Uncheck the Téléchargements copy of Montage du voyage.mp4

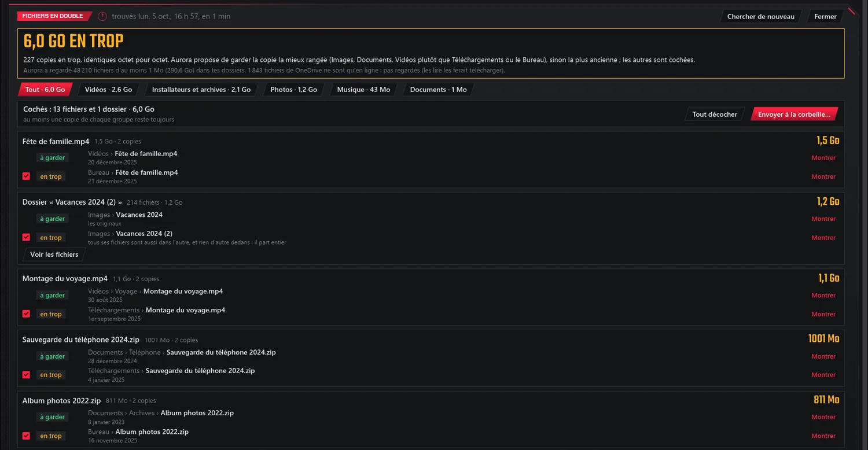[26, 313]
